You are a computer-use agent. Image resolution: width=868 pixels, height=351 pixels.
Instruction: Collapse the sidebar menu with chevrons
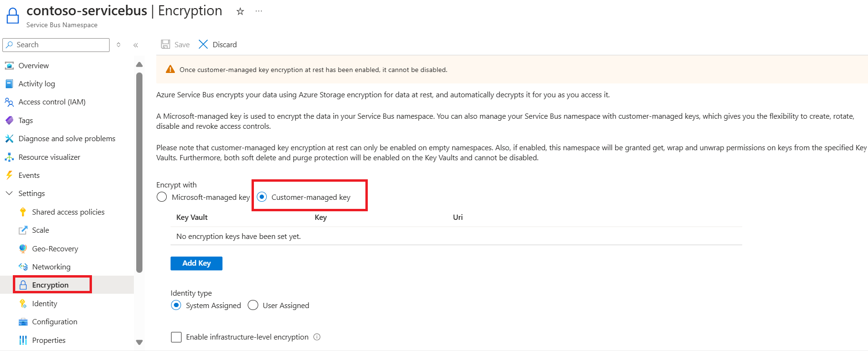[x=136, y=45]
